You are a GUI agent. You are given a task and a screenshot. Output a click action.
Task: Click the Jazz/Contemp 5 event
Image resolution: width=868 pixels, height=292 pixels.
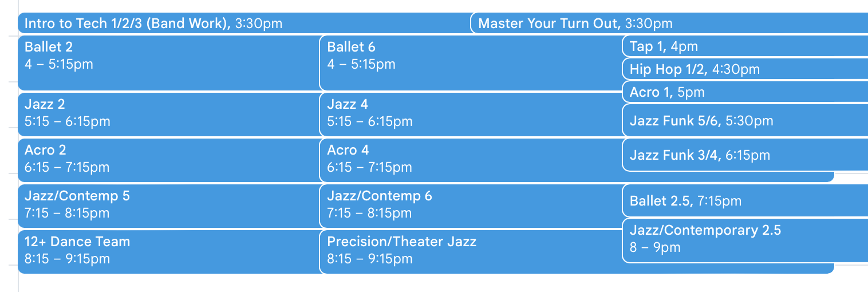169,206
